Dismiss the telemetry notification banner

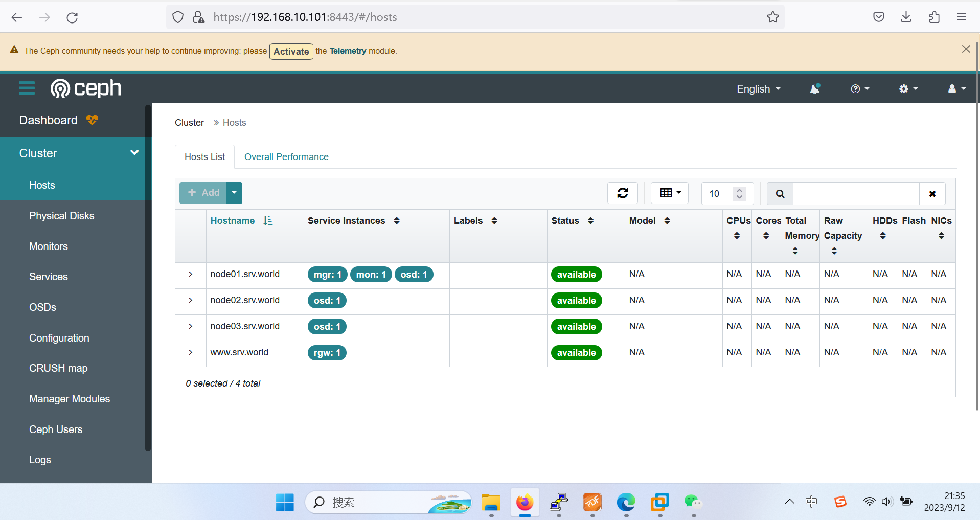(966, 49)
